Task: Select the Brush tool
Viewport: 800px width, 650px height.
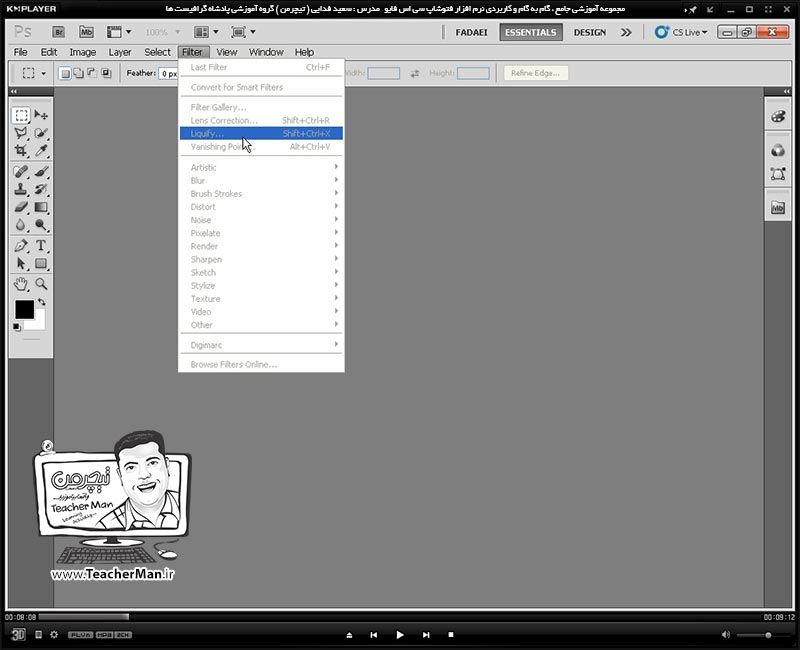Action: [41, 171]
